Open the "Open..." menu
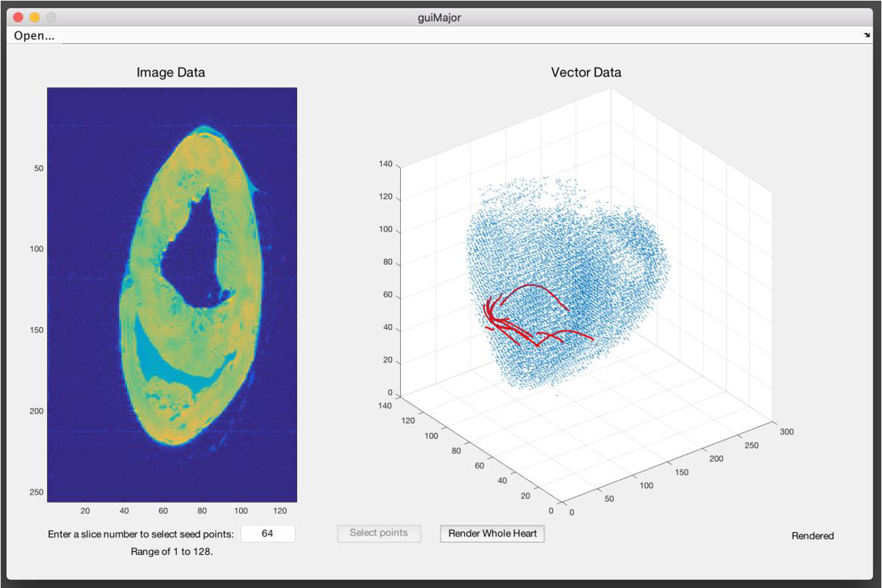Screen dimensions: 882x588 tap(35, 35)
